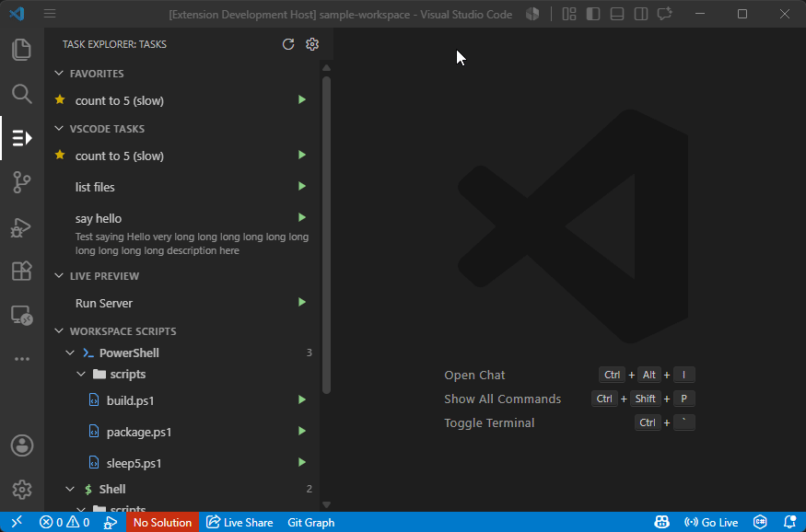
Task: Collapse the PowerShell group
Action: (70, 353)
